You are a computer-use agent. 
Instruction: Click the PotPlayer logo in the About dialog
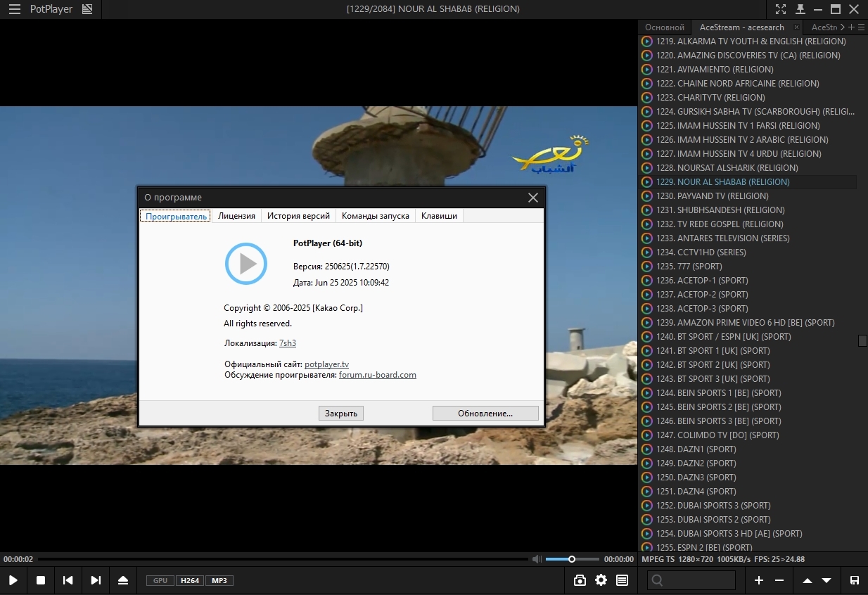[246, 264]
